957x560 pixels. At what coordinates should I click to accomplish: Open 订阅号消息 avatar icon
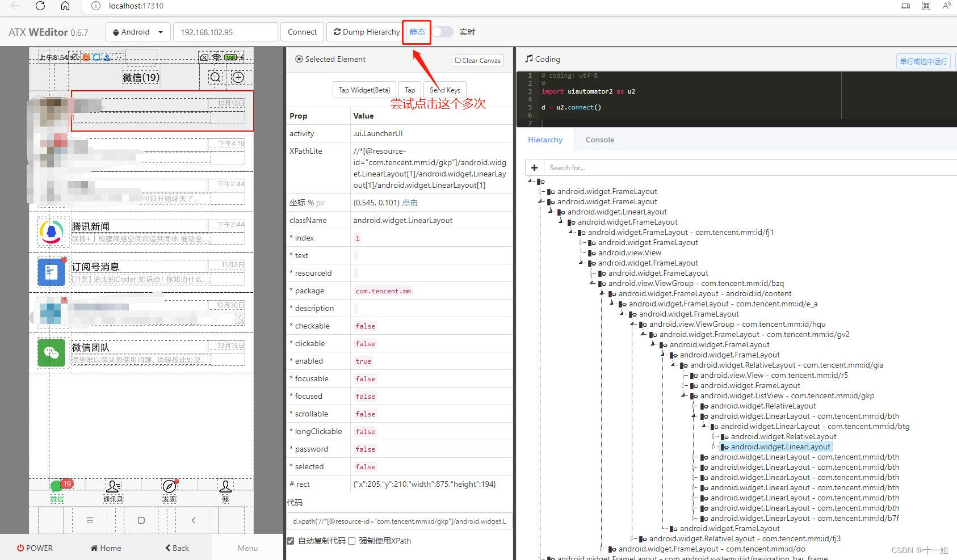(52, 272)
